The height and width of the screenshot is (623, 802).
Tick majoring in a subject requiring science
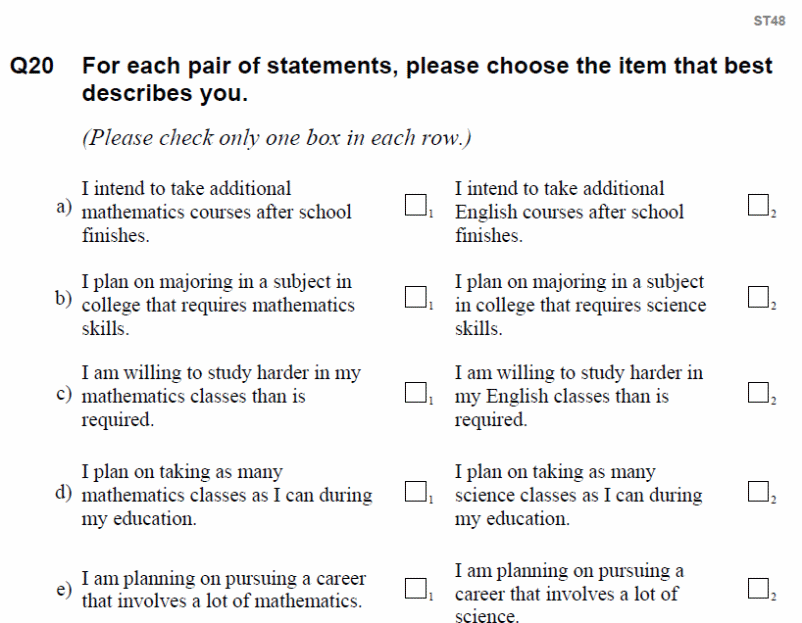click(758, 297)
